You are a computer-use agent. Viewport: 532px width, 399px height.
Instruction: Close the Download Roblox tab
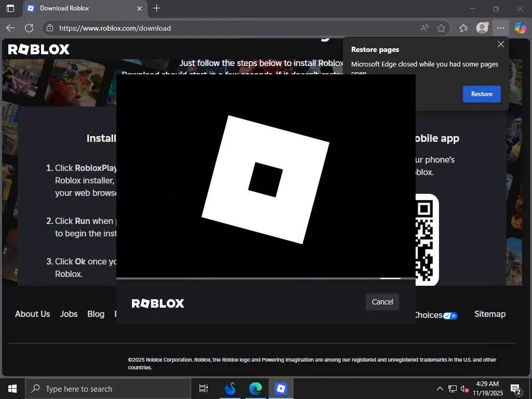pyautogui.click(x=139, y=8)
